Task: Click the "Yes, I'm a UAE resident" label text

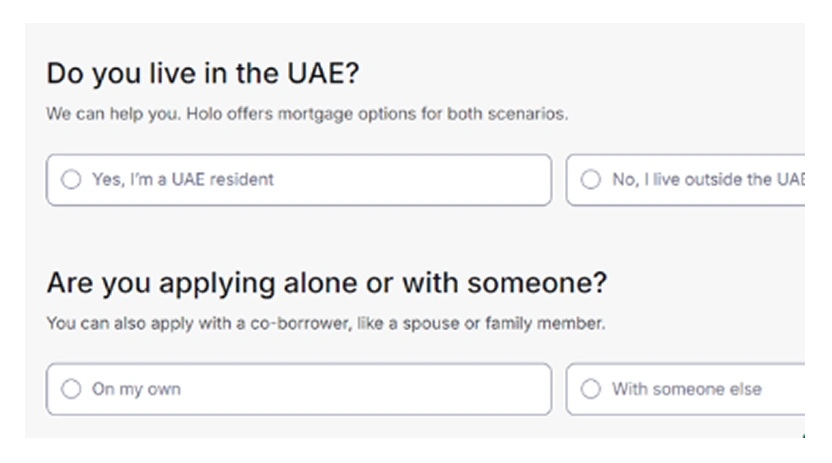Action: pyautogui.click(x=182, y=180)
